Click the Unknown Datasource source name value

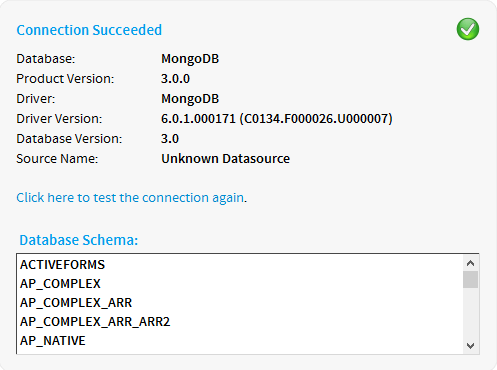click(225, 159)
